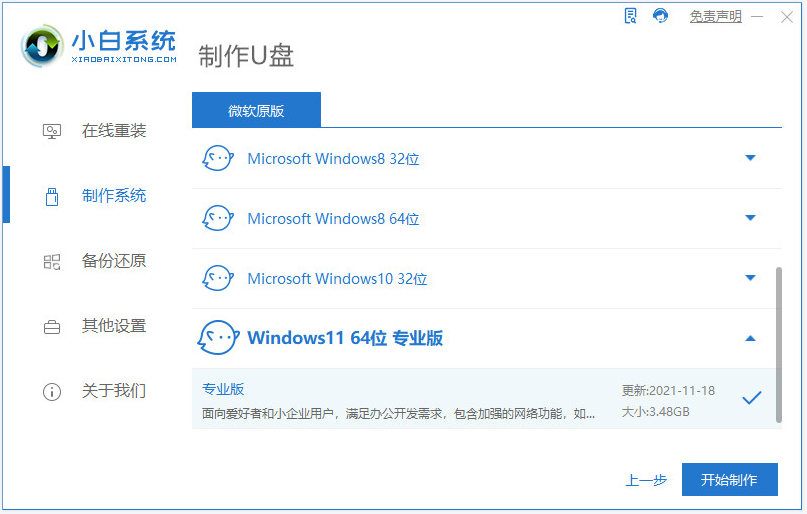
Task: Click the 开始制作 button
Action: pyautogui.click(x=729, y=480)
